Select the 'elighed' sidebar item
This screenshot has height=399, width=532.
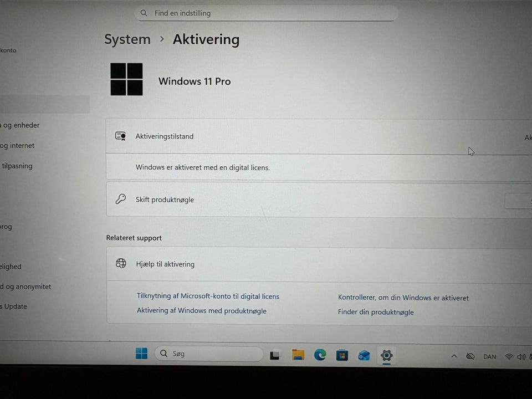pyautogui.click(x=11, y=267)
